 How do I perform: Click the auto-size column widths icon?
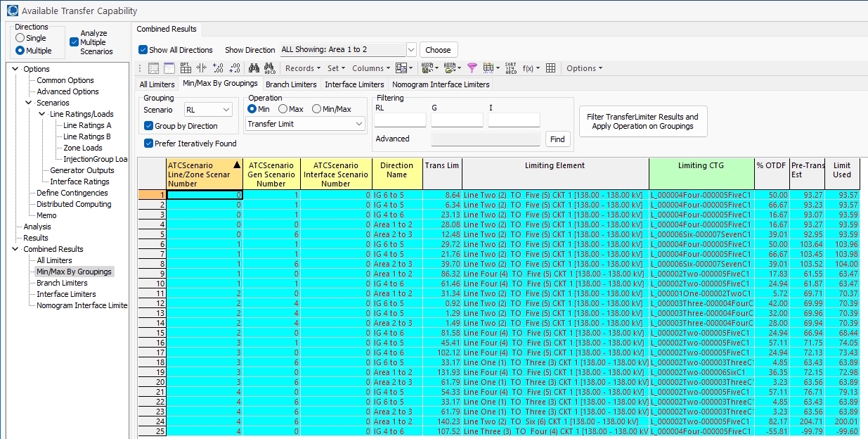click(x=201, y=68)
